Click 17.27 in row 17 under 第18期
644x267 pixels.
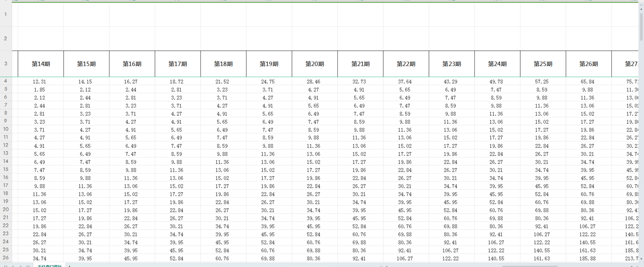point(223,186)
